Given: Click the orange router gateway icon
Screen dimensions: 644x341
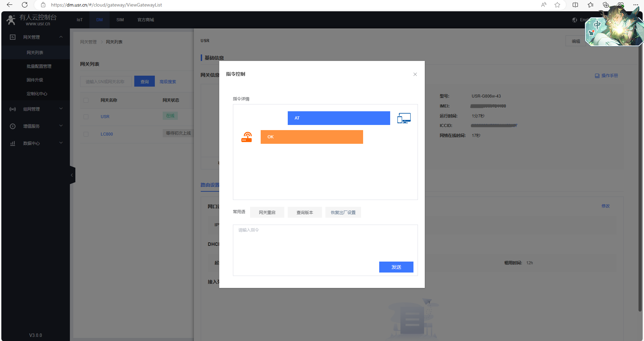Looking at the screenshot, I should [x=247, y=137].
